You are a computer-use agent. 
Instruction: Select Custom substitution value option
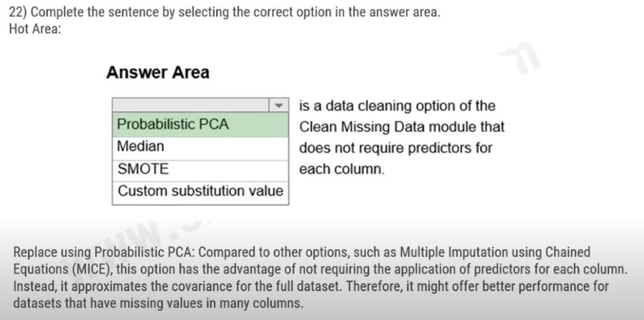(200, 192)
